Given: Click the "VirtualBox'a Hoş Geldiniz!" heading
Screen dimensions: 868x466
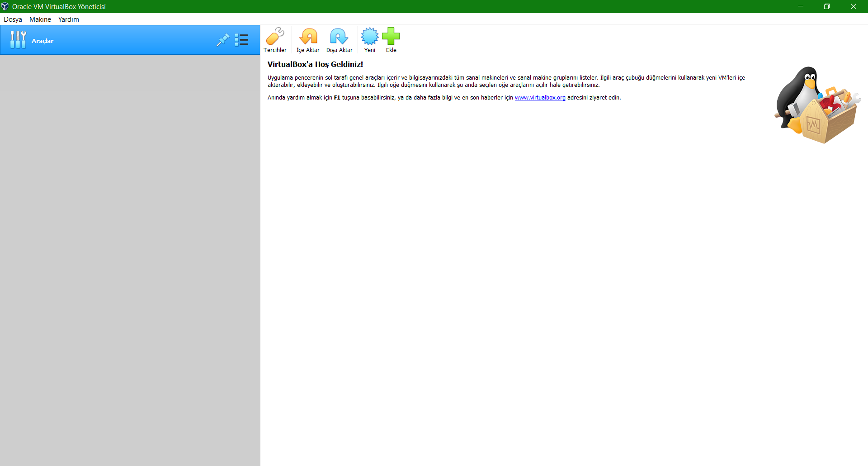Looking at the screenshot, I should pyautogui.click(x=315, y=64).
